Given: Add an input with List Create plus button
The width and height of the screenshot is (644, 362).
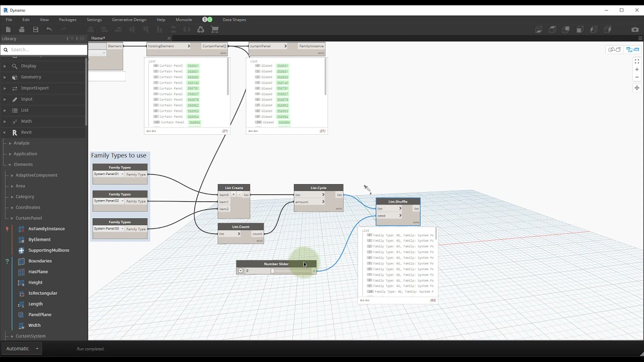Looking at the screenshot, I should tap(233, 194).
